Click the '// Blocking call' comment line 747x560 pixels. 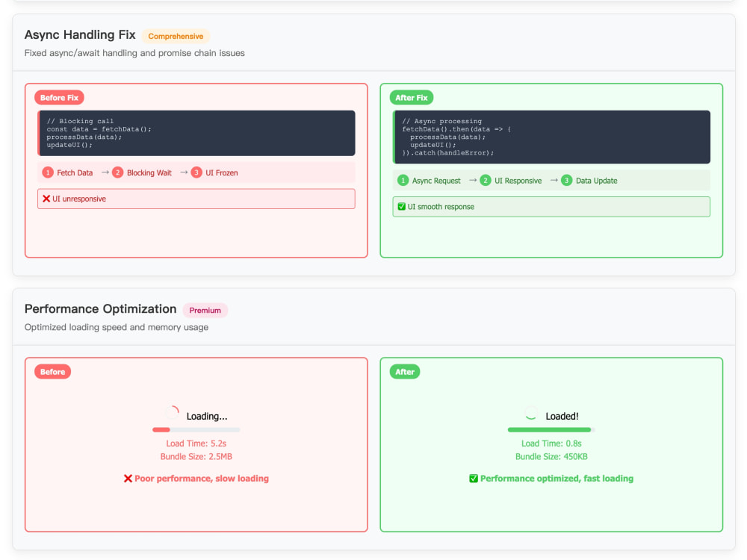pos(80,121)
